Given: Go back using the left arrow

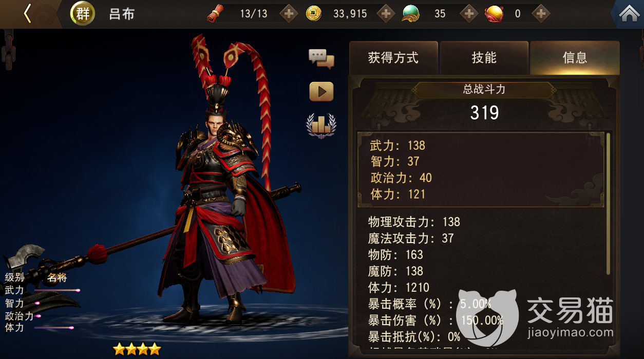Looking at the screenshot, I should click(28, 14).
